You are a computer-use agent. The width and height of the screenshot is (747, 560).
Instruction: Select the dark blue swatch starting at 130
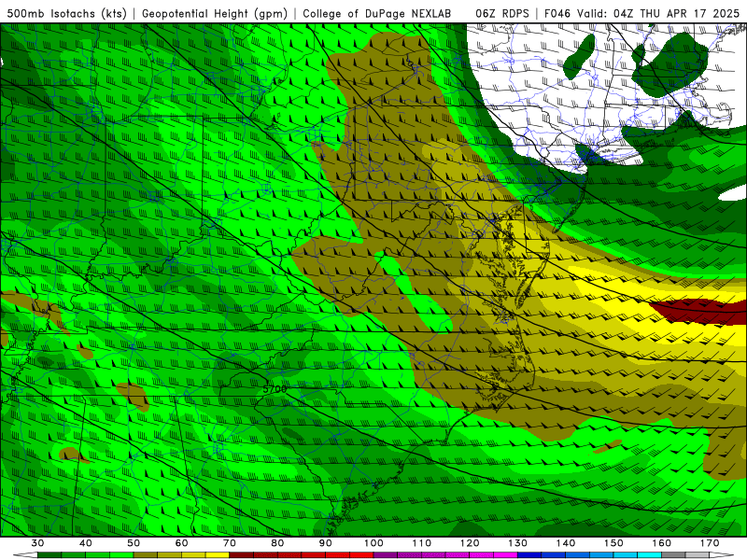click(529, 555)
